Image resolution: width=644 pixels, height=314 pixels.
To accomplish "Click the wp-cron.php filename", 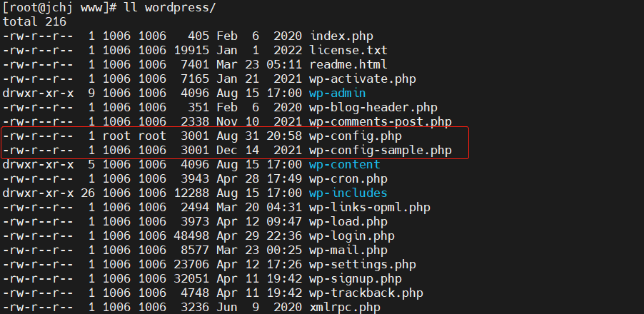I will 348,179.
